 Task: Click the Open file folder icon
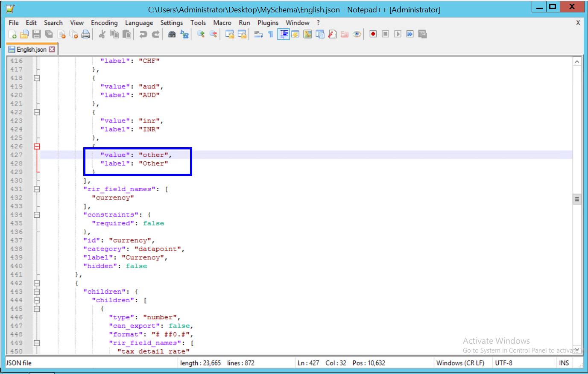pos(24,35)
